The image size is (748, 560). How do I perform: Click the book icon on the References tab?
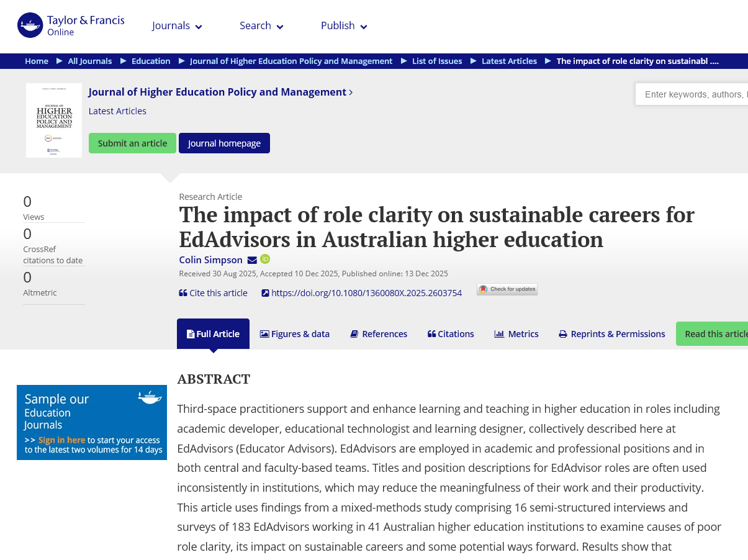tap(355, 333)
